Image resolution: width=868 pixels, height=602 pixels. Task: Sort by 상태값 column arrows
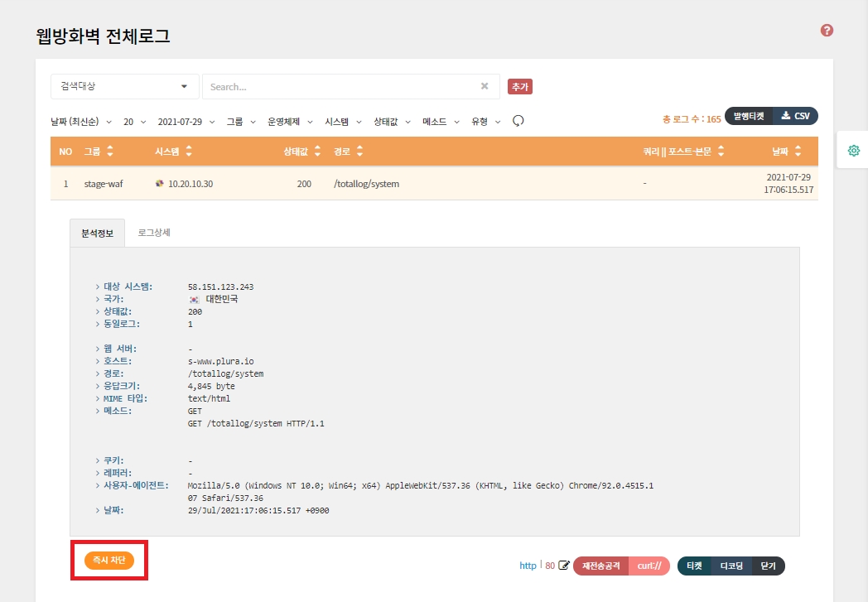pyautogui.click(x=315, y=152)
